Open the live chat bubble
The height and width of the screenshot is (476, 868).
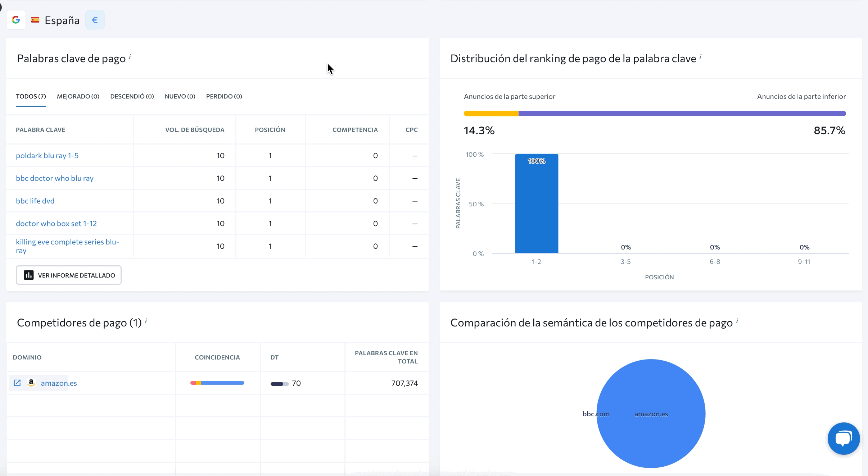click(x=844, y=438)
